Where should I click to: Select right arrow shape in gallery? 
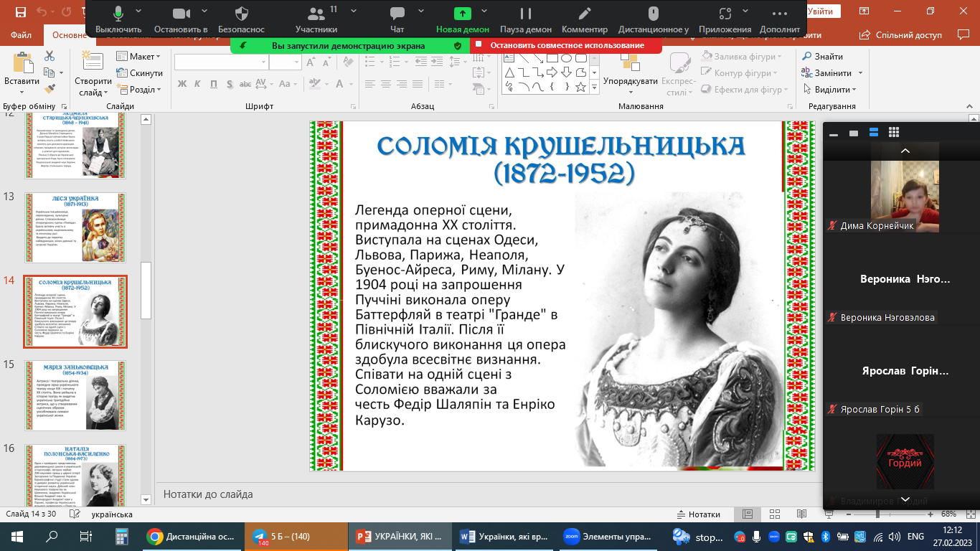pos(552,72)
